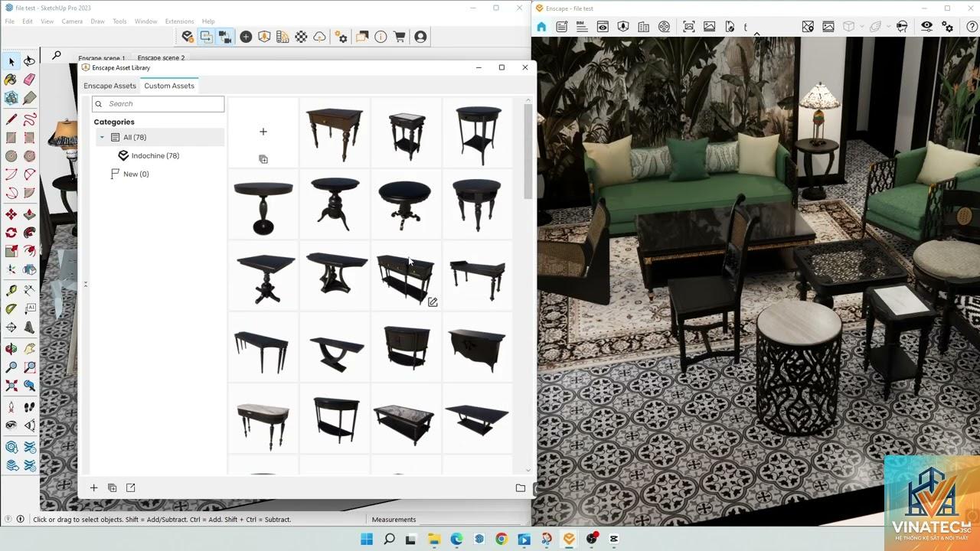980x551 pixels.
Task: Select the Eraser tool
Action: tap(29, 80)
